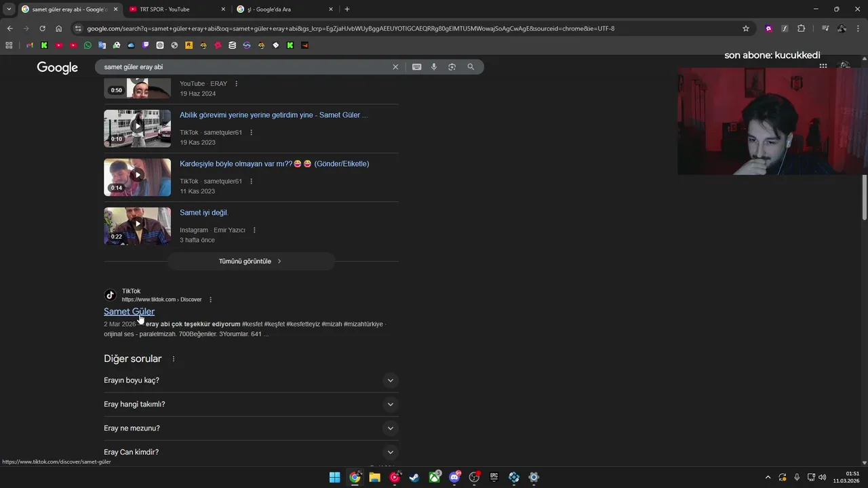Image resolution: width=868 pixels, height=488 pixels.
Task: Click into the Google search input field
Action: (244, 67)
